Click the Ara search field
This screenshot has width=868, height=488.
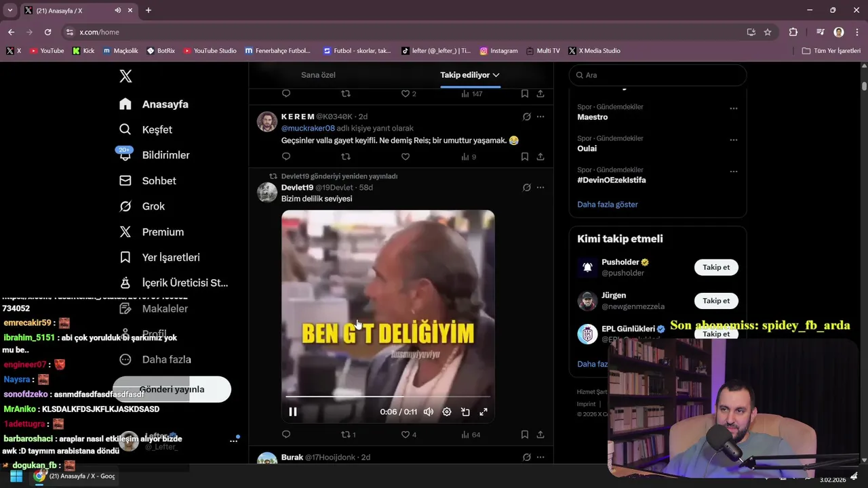(657, 75)
